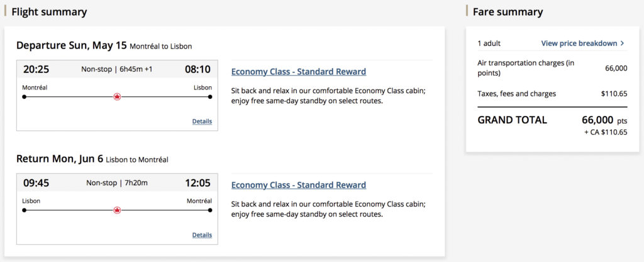Click the Montréal arrival dot on return route

point(210,210)
